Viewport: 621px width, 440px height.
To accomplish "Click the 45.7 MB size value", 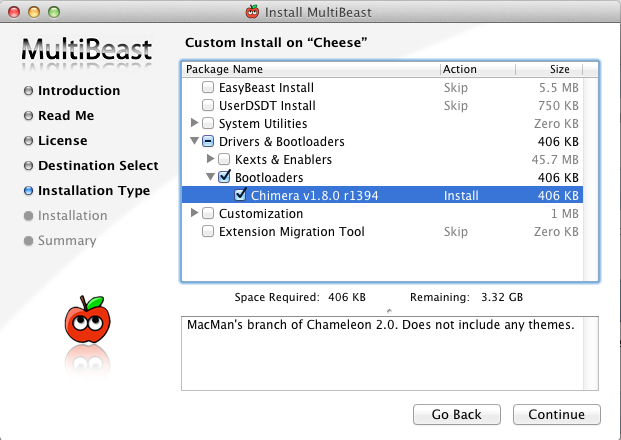I will pyautogui.click(x=555, y=160).
